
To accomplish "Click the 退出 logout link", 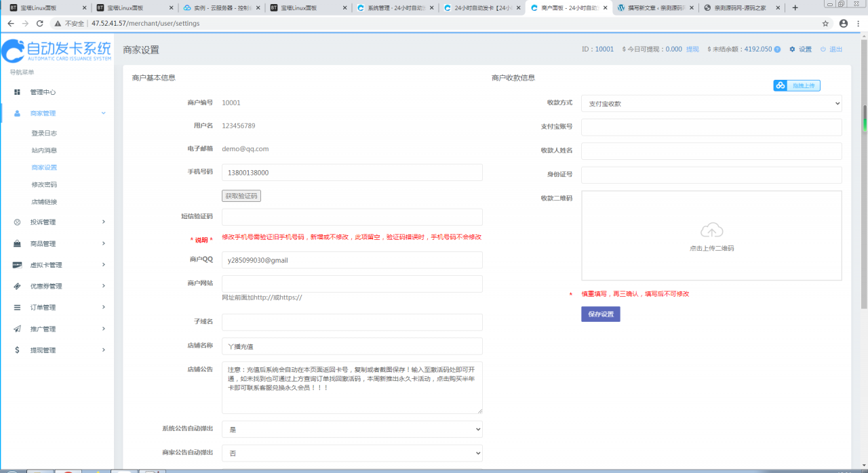I will pyautogui.click(x=831, y=49).
